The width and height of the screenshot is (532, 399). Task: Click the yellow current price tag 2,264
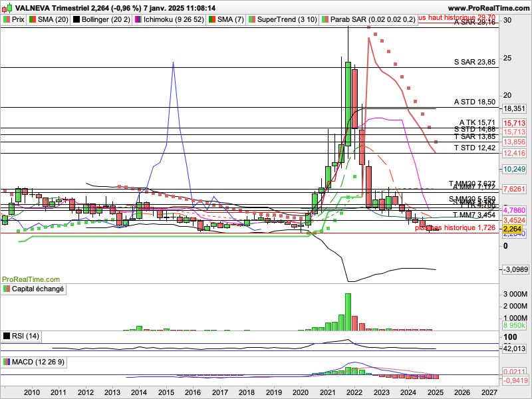point(512,229)
